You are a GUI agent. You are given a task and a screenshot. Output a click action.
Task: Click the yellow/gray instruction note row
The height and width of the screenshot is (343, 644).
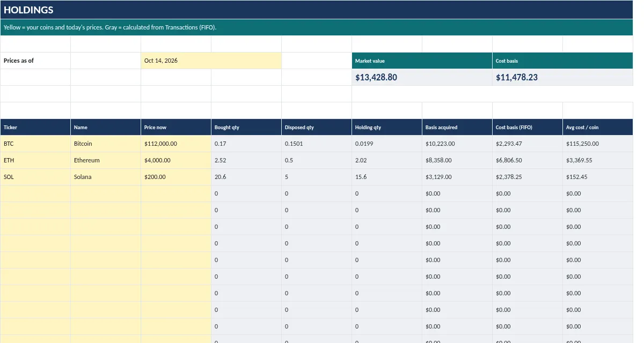[317, 27]
